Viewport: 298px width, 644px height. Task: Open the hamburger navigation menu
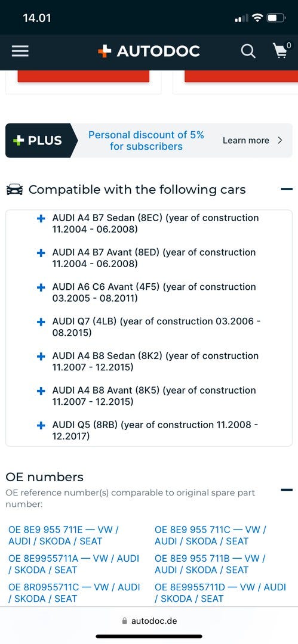click(x=20, y=51)
